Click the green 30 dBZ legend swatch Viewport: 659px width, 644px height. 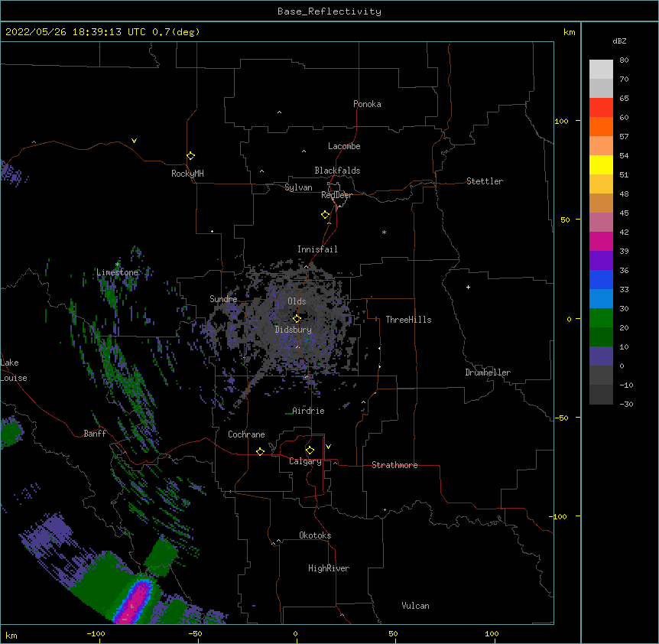601,318
